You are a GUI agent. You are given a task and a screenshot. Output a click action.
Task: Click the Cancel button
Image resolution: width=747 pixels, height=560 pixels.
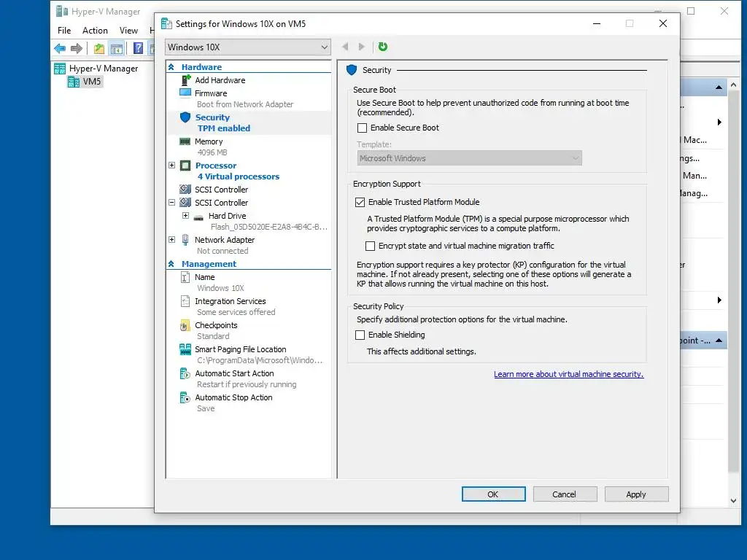(565, 494)
